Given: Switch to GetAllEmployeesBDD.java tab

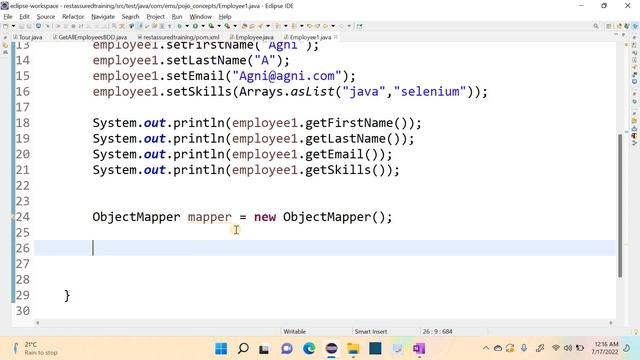Looking at the screenshot, I should click(x=90, y=37).
